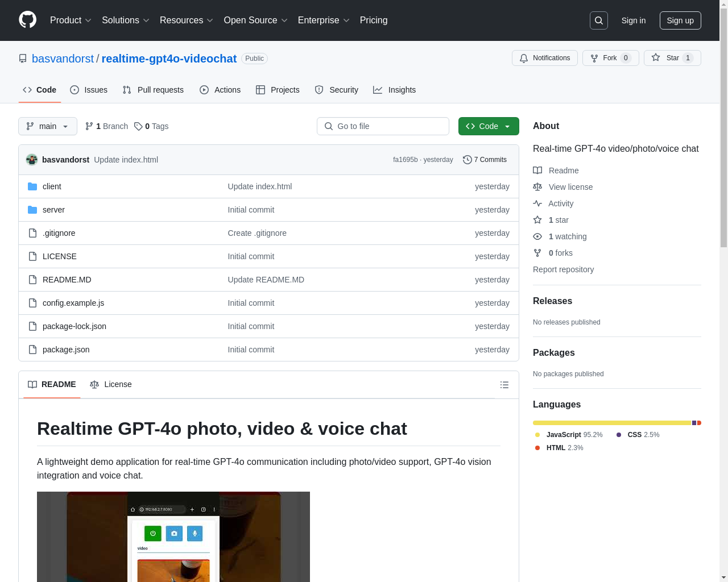Screen dimensions: 728x582
Task: Open the green Code dropdown button
Action: point(489,126)
